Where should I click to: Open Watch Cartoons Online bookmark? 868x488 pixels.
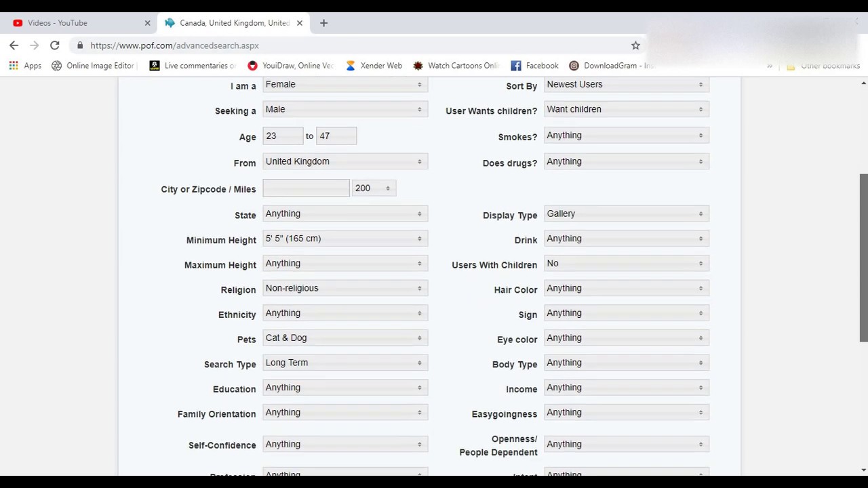coord(456,66)
